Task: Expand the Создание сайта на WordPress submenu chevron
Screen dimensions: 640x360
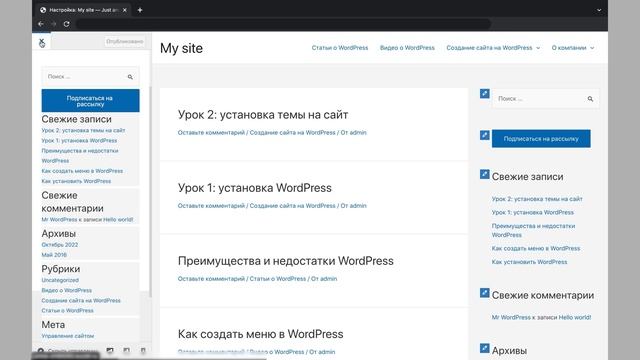Action: point(538,48)
